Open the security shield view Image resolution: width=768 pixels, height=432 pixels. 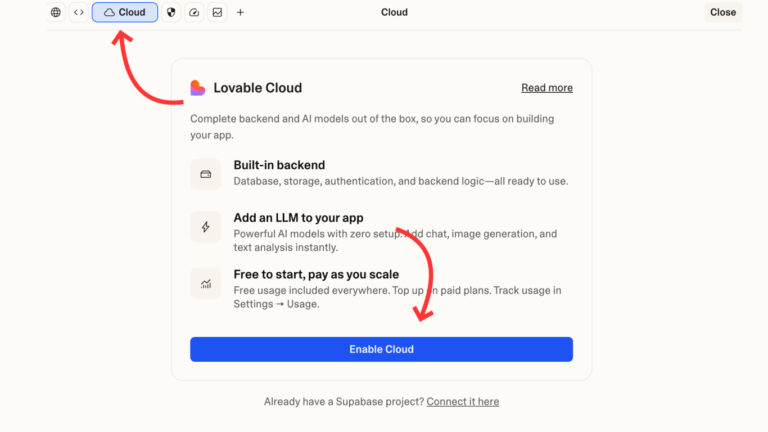click(x=171, y=13)
